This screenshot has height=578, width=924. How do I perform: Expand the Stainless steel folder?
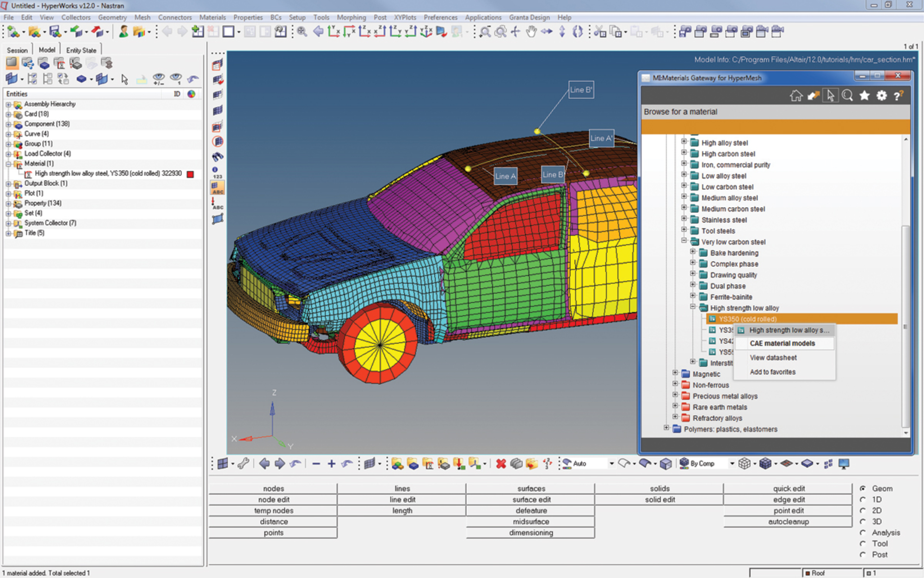click(684, 220)
